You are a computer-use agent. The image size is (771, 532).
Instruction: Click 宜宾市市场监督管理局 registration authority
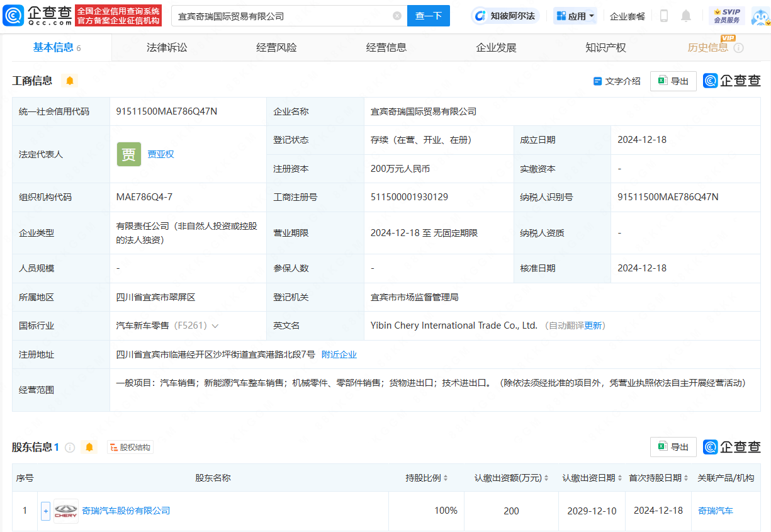coord(414,297)
